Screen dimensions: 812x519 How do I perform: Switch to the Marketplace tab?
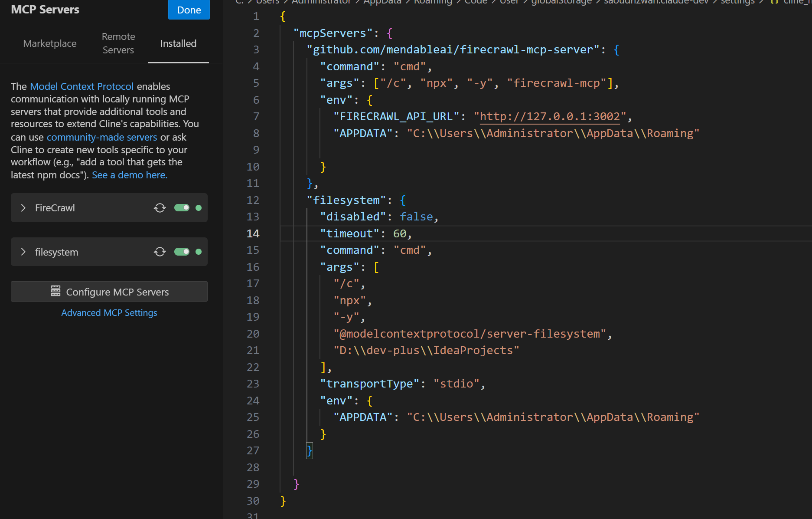coord(50,43)
